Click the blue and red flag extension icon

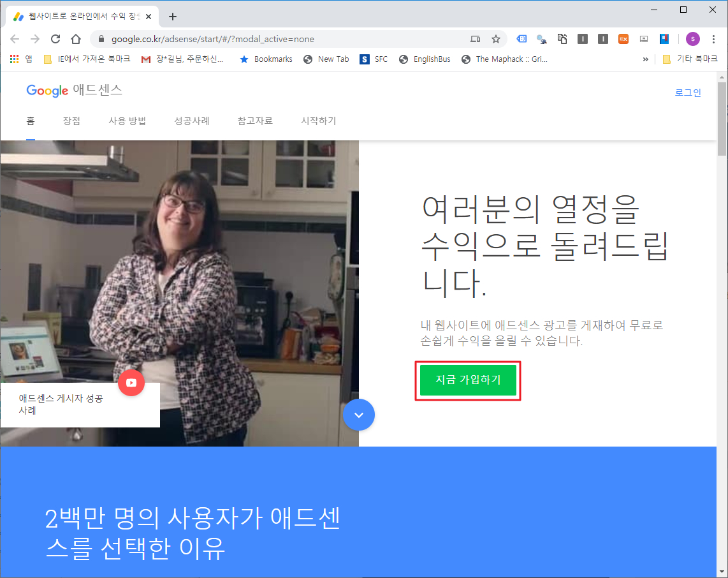pyautogui.click(x=664, y=39)
